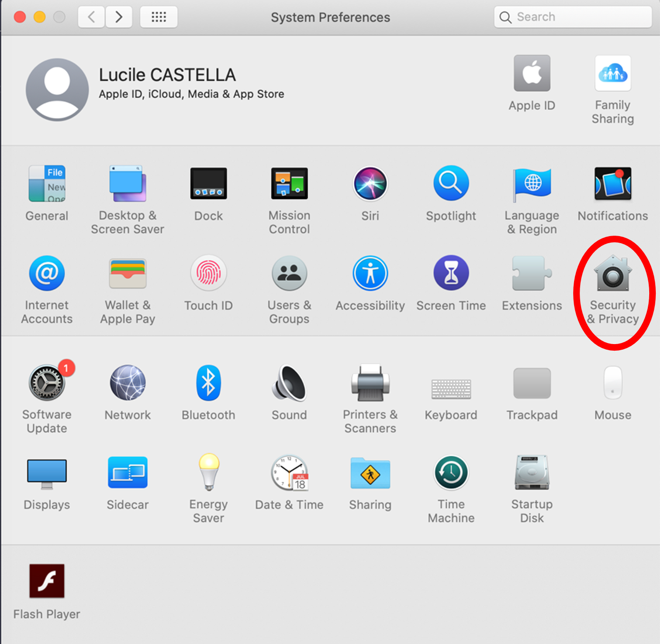The image size is (660, 644).
Task: Open Network preferences
Action: [x=128, y=383]
